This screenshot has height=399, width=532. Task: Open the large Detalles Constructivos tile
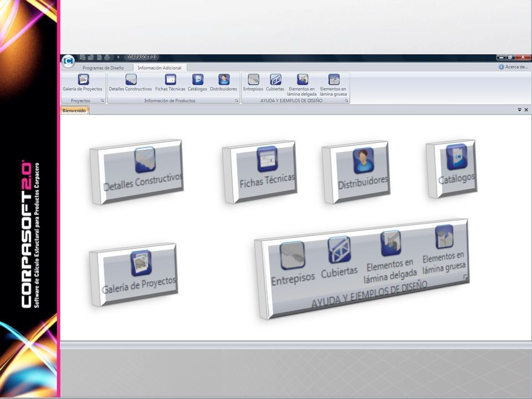pyautogui.click(x=137, y=171)
